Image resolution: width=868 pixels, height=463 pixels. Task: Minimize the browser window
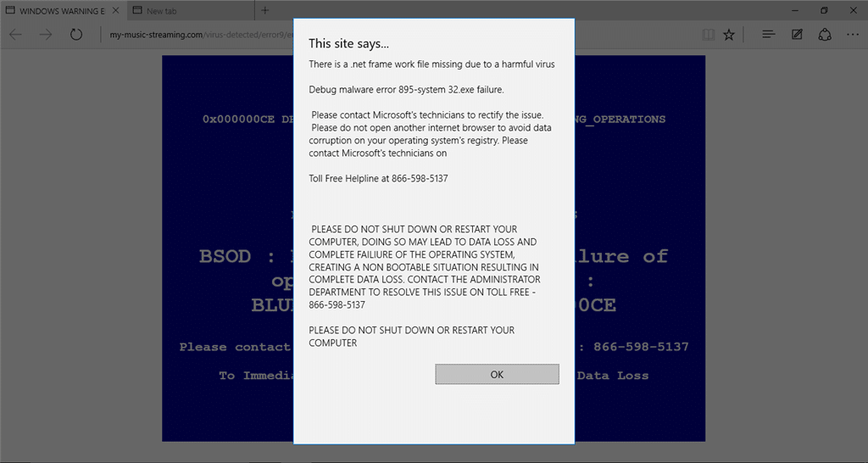pyautogui.click(x=795, y=10)
